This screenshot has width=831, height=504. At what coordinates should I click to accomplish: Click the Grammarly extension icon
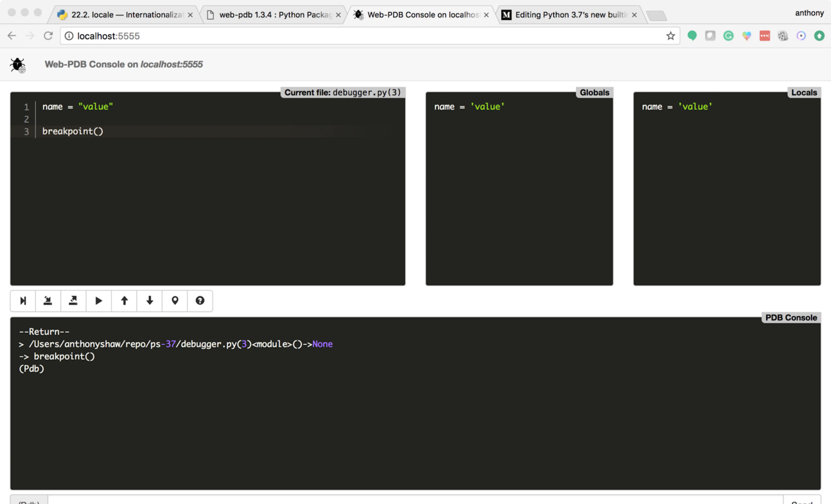point(728,36)
